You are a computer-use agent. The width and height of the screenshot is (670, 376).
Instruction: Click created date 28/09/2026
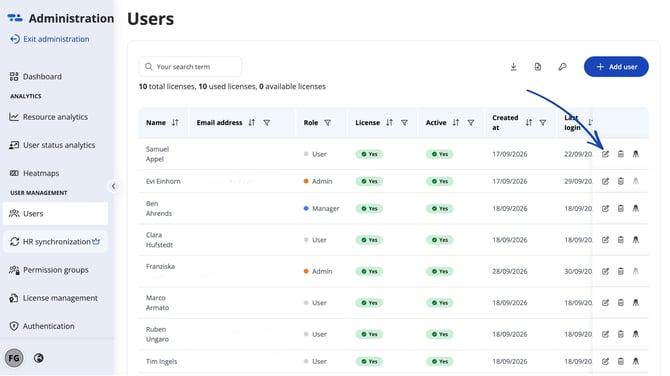click(510, 271)
